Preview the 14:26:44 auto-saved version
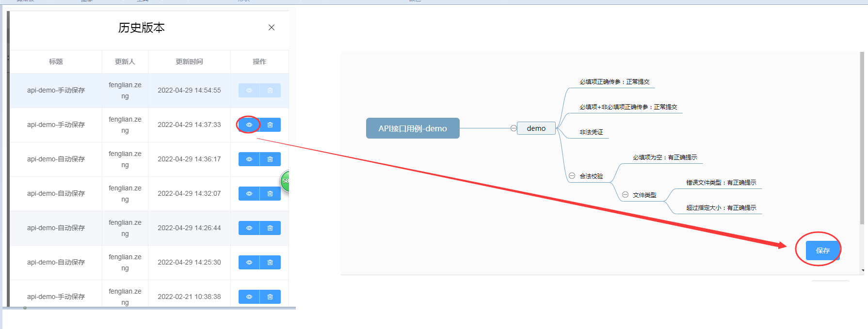Screen dimensions: 868x329 249,228
